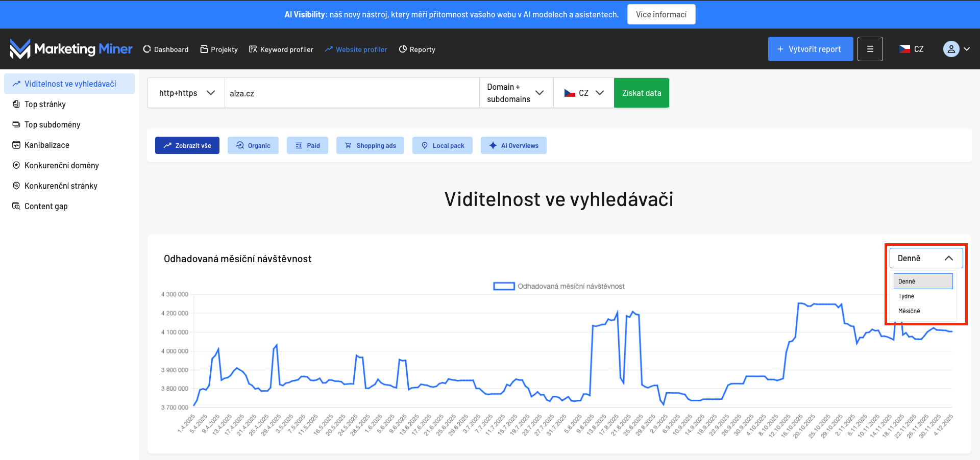Select Týdně from the interval dropdown

click(x=906, y=296)
